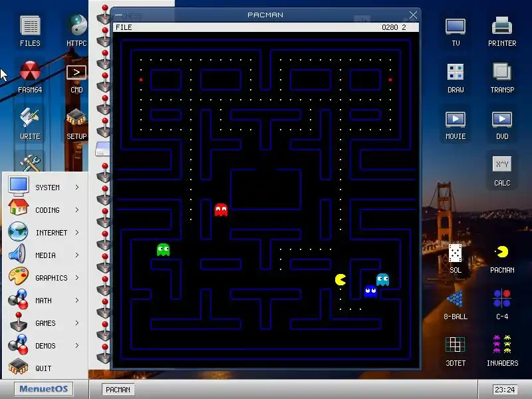The height and width of the screenshot is (399, 532).
Task: Open the FILE menu in Pacman
Action: [x=124, y=27]
